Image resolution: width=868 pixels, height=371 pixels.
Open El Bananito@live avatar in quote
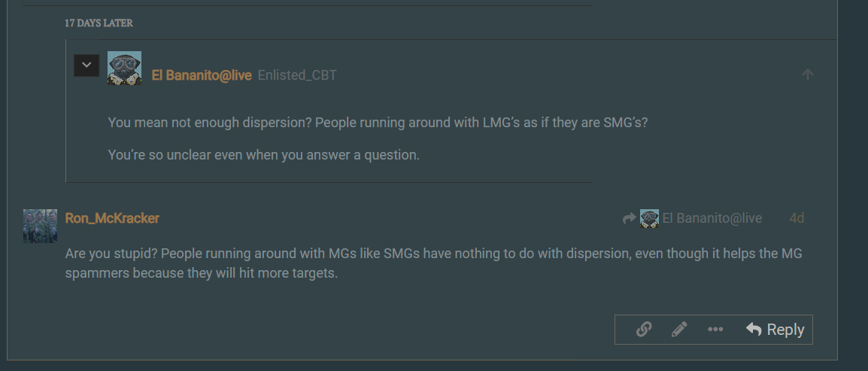tap(124, 68)
